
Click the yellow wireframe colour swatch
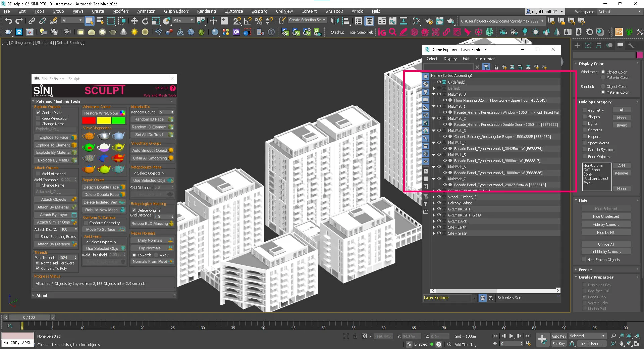104,120
